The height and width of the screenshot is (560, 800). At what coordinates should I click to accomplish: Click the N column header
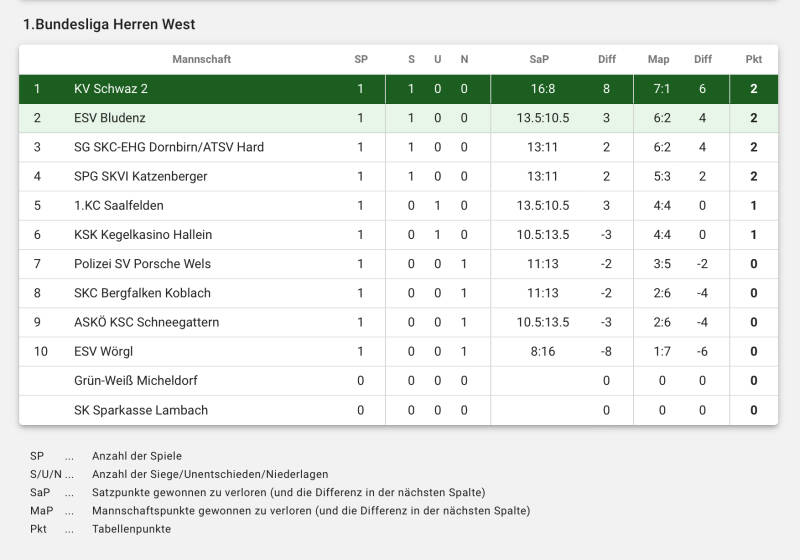464,59
